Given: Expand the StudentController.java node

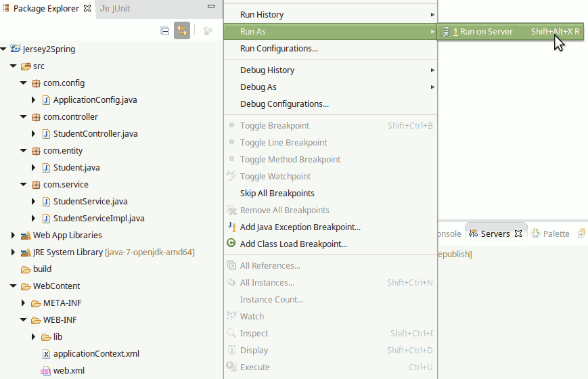Looking at the screenshot, I should (x=34, y=134).
